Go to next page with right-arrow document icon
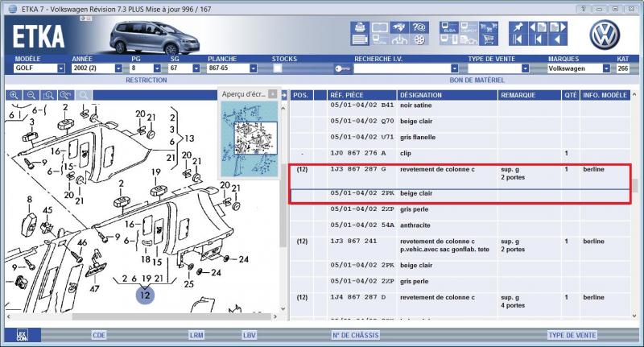 point(558,27)
